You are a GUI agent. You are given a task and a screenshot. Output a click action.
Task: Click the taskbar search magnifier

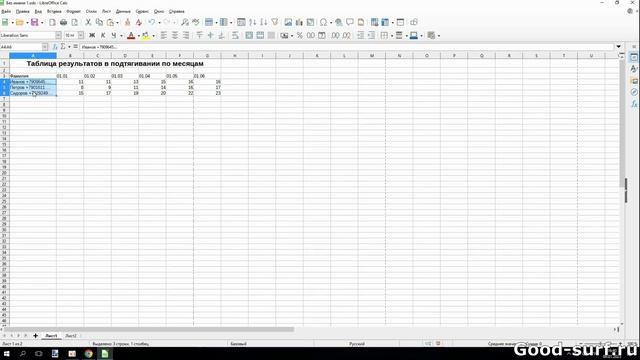[22, 354]
